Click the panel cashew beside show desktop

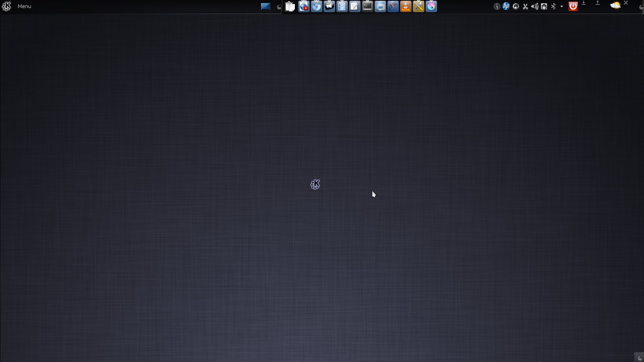pos(279,7)
